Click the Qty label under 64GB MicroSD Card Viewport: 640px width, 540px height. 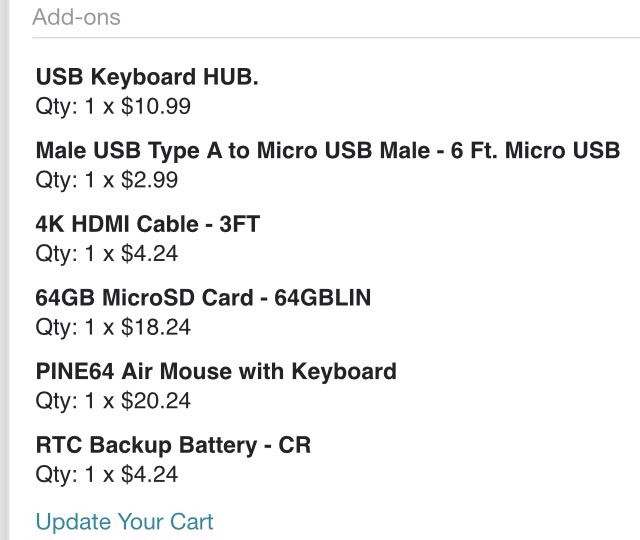tap(56, 327)
